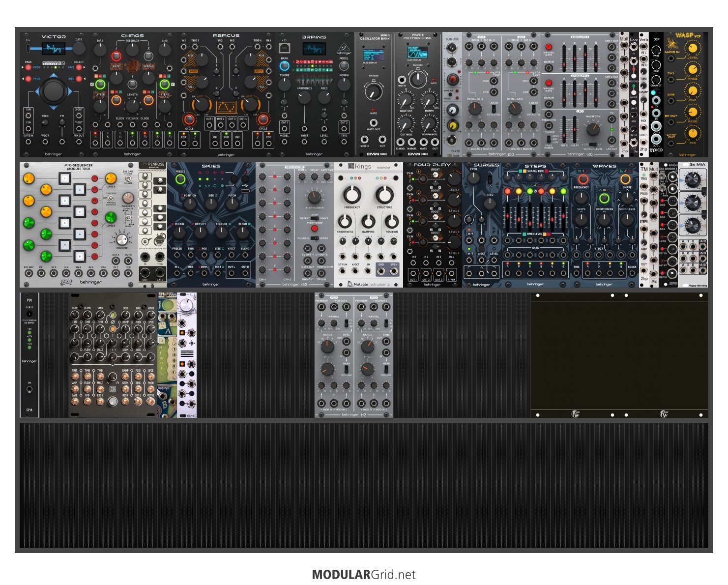This screenshot has width=728, height=585.
Task: Click the left RANGE knob on Behringer 112
Action: coord(327,346)
